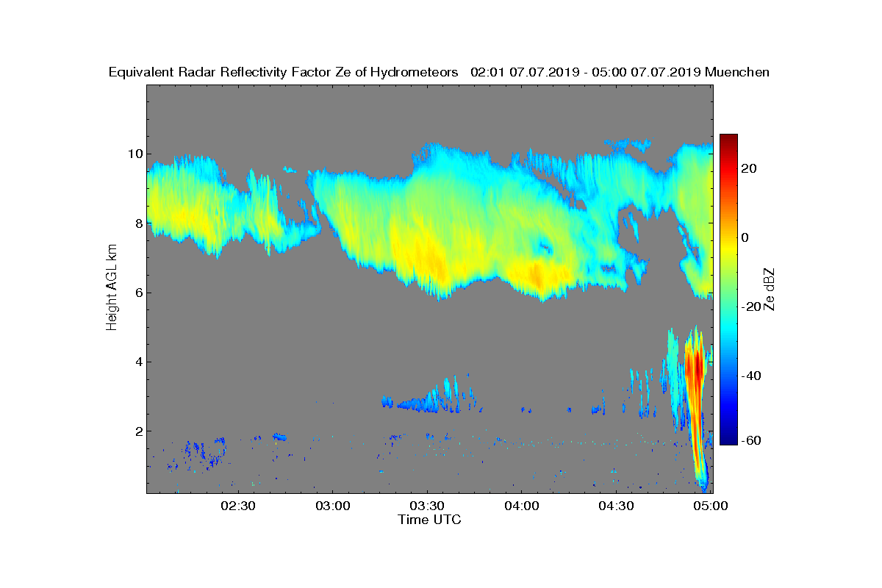Image resolution: width=882 pixels, height=588 pixels.
Task: Click the colorbar value '-40'
Action: (x=752, y=376)
